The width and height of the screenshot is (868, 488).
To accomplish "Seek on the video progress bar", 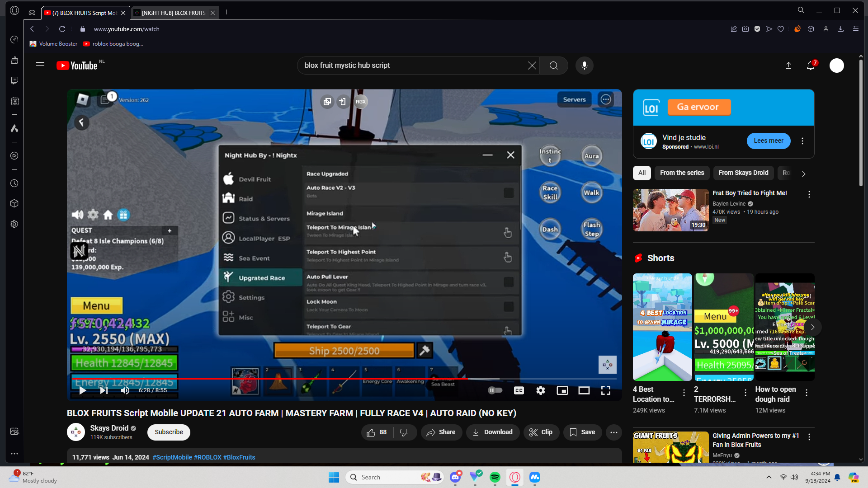I will [344, 379].
